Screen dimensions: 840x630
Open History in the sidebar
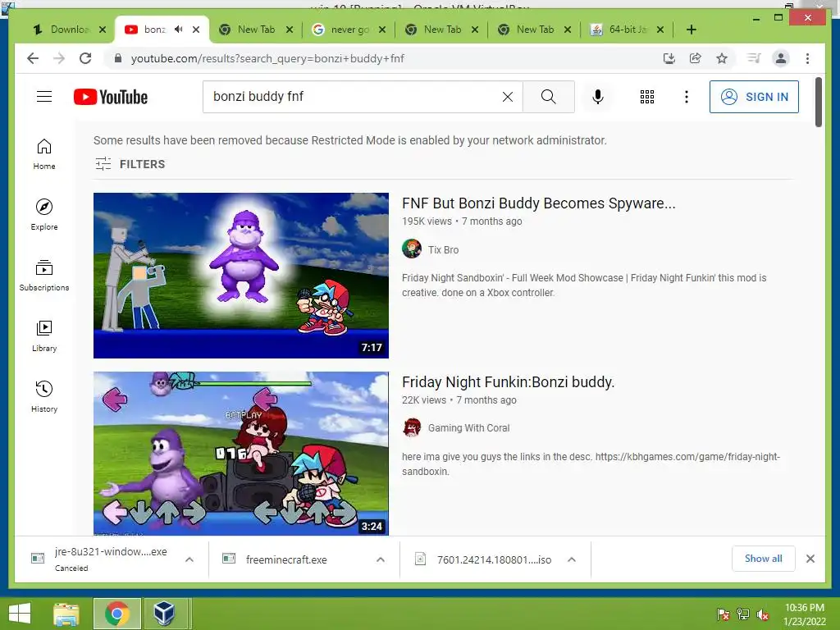click(44, 396)
